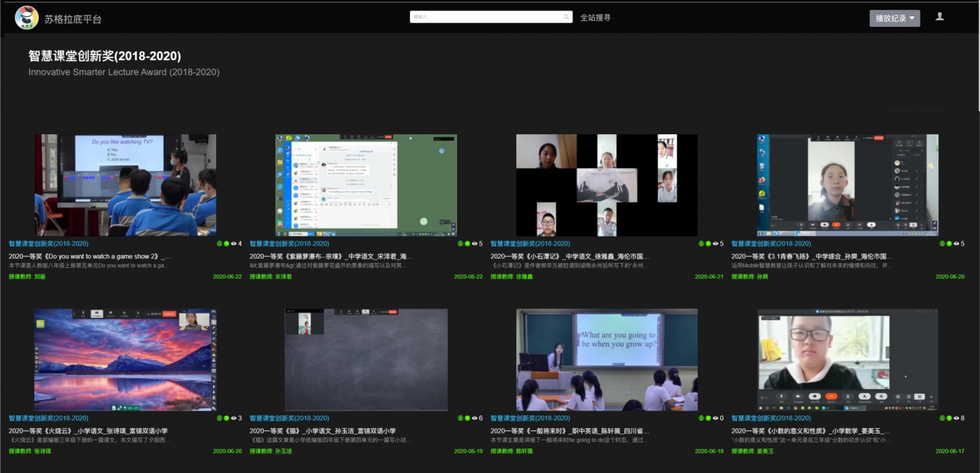The height and width of the screenshot is (473, 980).
Task: Open the user profile icon
Action: point(940,17)
